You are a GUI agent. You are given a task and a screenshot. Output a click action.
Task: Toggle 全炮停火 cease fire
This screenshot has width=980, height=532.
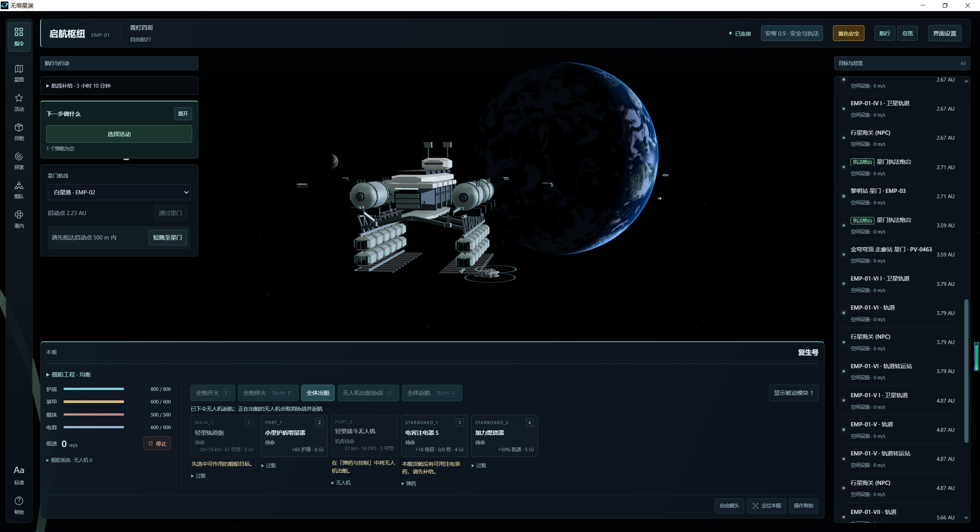[268, 393]
